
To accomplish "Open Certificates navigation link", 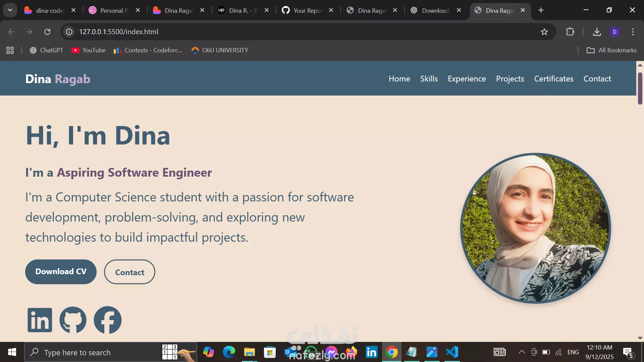I will coord(553,79).
